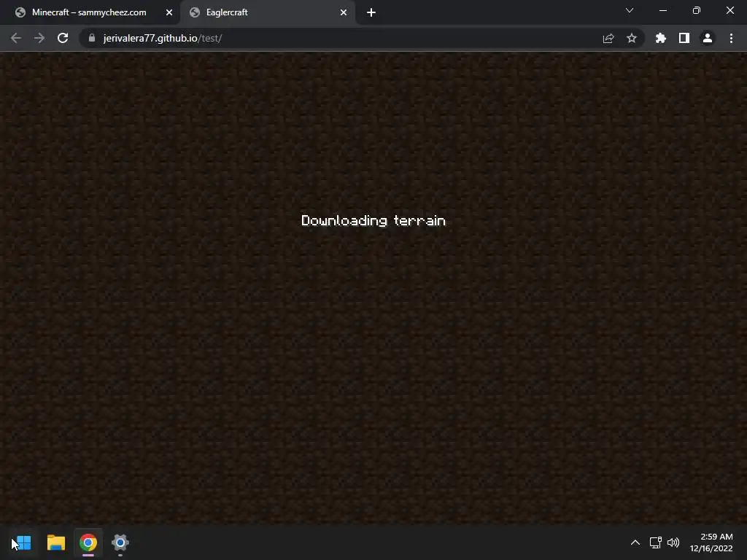This screenshot has height=560, width=747.
Task: Go forward to the next page
Action: pyautogui.click(x=39, y=38)
